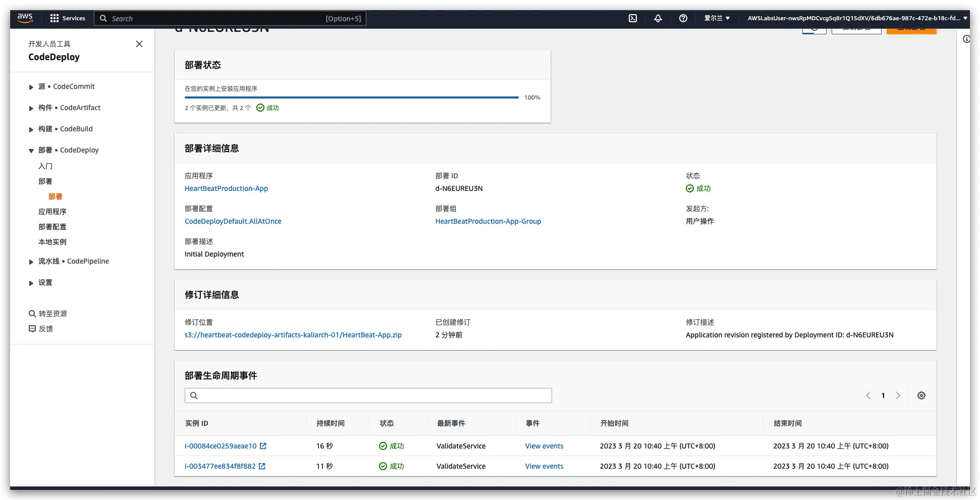The height and width of the screenshot is (500, 980).
Task: Click the search magnifier in top bar
Action: tap(103, 18)
